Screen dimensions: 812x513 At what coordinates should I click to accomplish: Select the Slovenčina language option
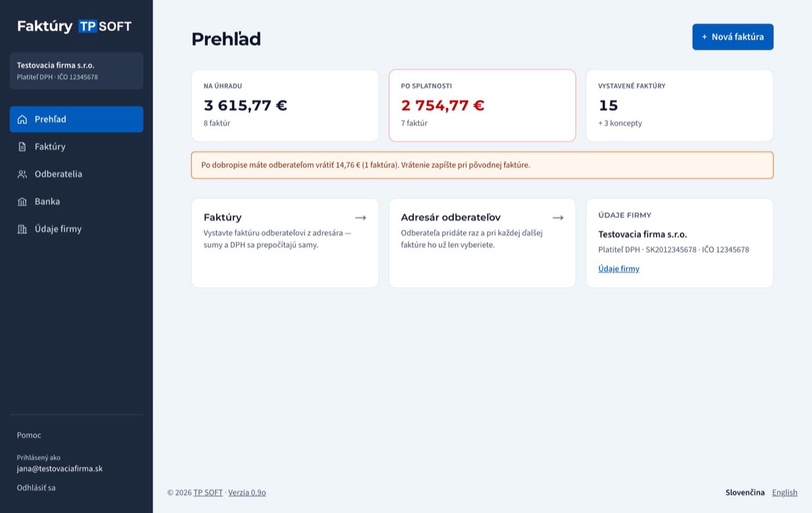click(745, 493)
